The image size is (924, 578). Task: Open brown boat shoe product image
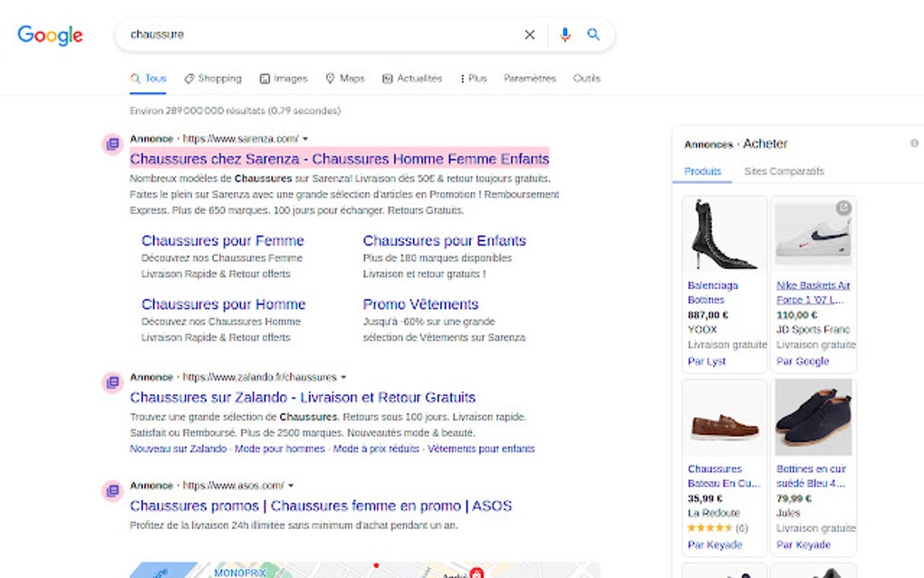point(724,418)
